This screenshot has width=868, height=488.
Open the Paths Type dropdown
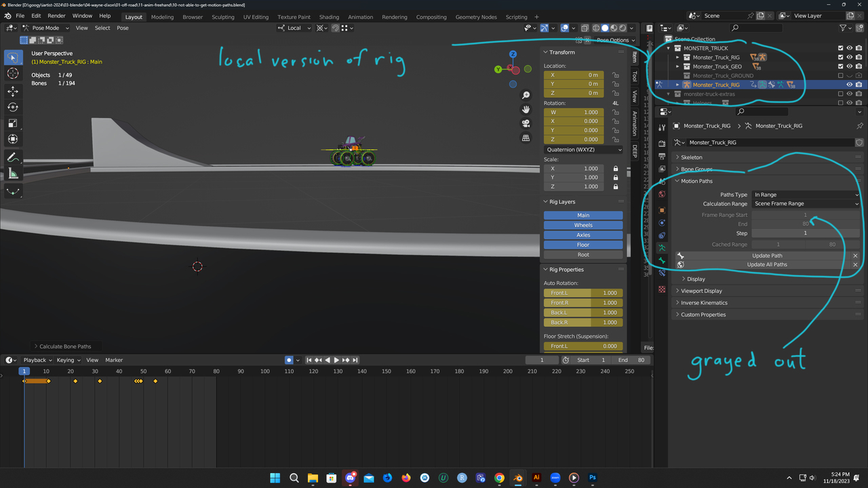(x=806, y=195)
